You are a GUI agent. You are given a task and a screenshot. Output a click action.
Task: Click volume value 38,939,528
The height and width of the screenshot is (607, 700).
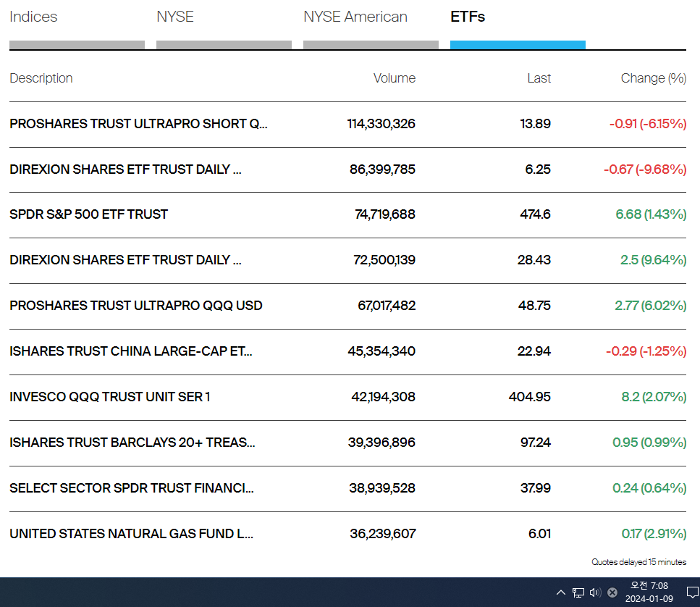[x=382, y=487]
